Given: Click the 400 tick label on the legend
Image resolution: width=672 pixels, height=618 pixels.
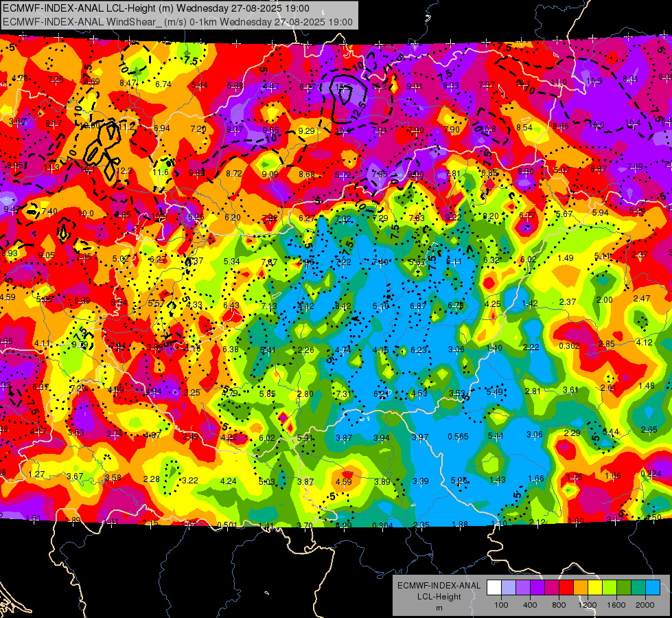Looking at the screenshot, I should point(530,605).
